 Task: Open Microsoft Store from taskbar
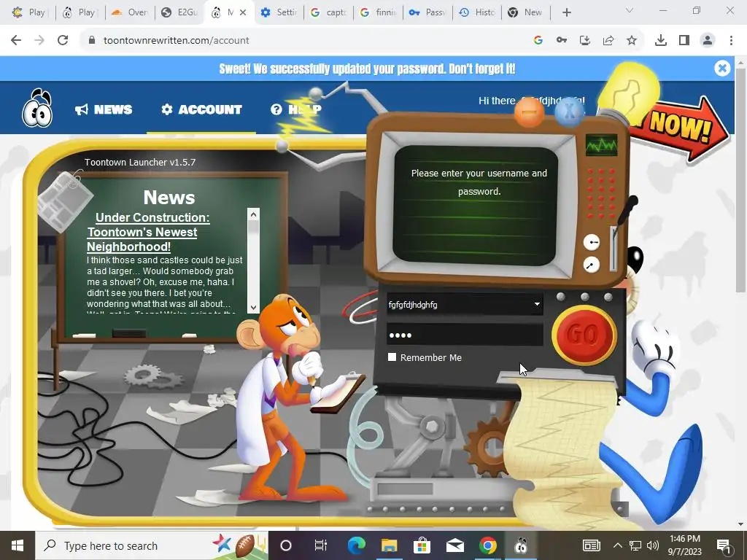pyautogui.click(x=422, y=545)
